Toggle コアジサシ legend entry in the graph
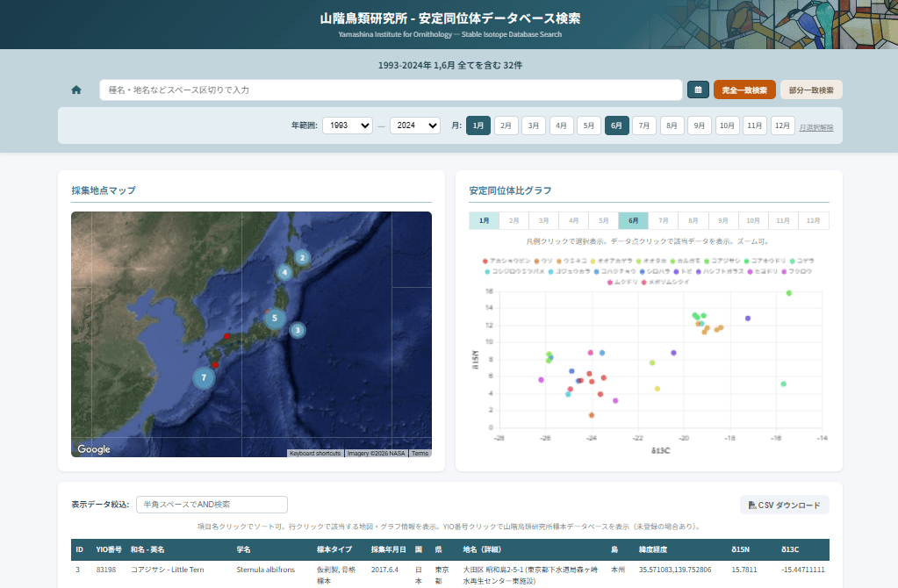Viewport: 898px width, 588px height. click(x=722, y=261)
